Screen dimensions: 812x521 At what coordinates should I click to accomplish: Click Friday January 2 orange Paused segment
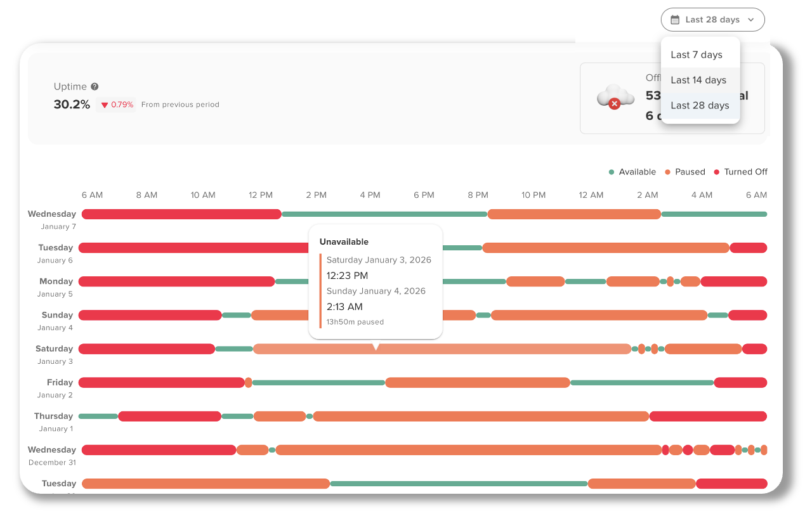click(477, 383)
